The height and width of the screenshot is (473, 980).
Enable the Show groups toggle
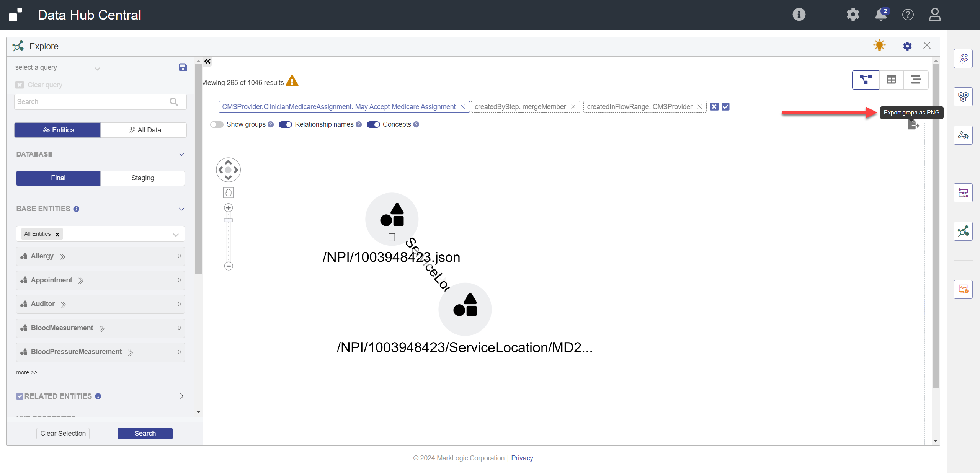[216, 124]
